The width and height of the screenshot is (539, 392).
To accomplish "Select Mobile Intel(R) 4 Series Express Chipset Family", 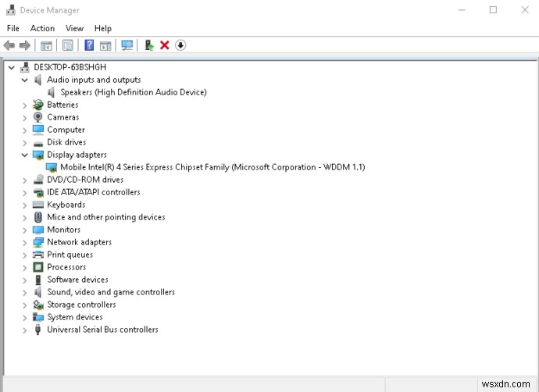I will [212, 167].
